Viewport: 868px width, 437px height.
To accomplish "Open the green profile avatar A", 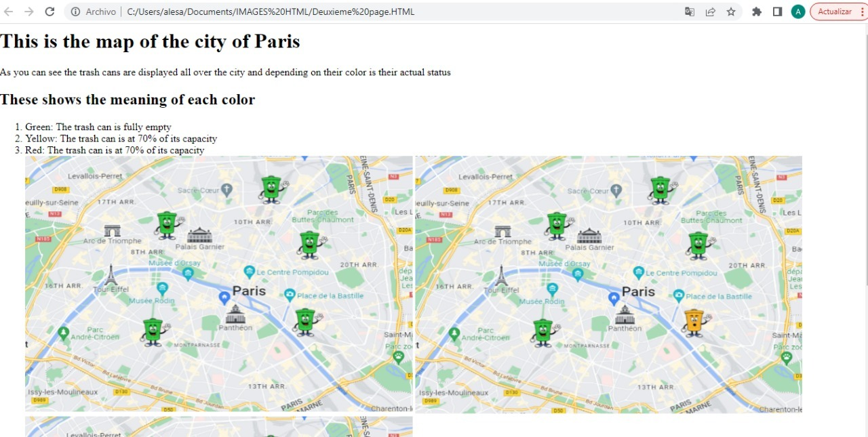I will pyautogui.click(x=798, y=12).
